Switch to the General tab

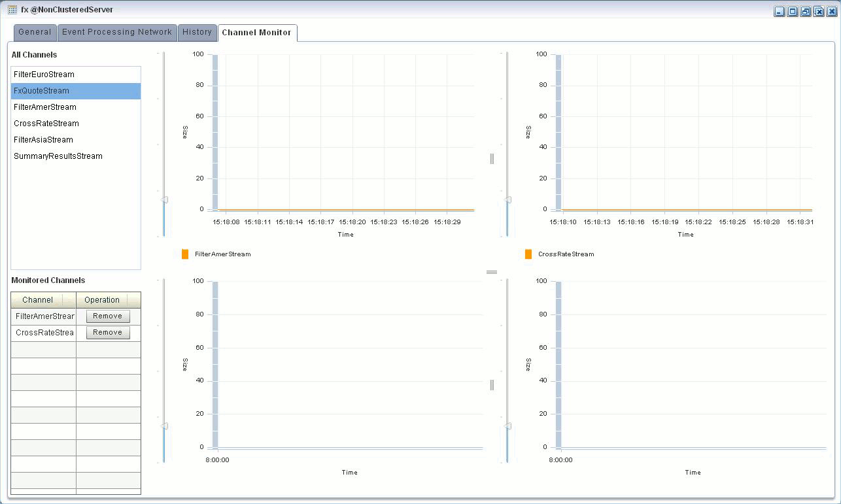point(35,32)
